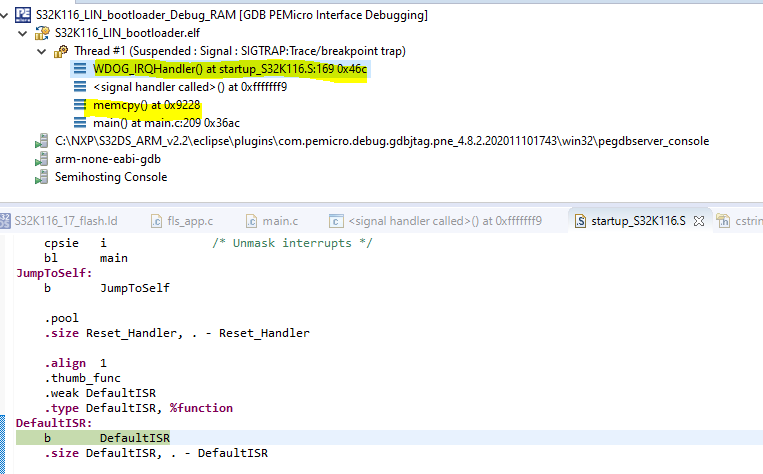Click the linker script icon on flash.ld tab
763x474 pixels.
[x=5, y=221]
